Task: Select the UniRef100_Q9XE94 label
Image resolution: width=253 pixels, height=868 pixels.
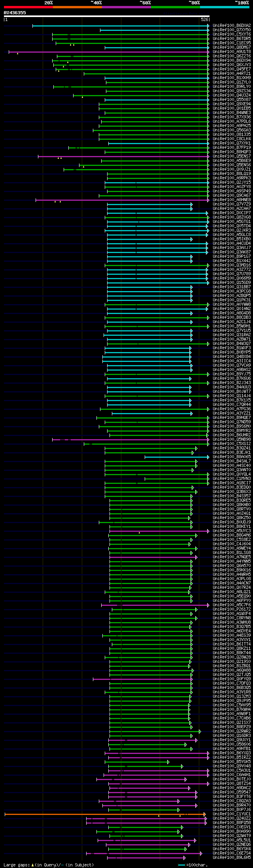Action: click(x=232, y=104)
